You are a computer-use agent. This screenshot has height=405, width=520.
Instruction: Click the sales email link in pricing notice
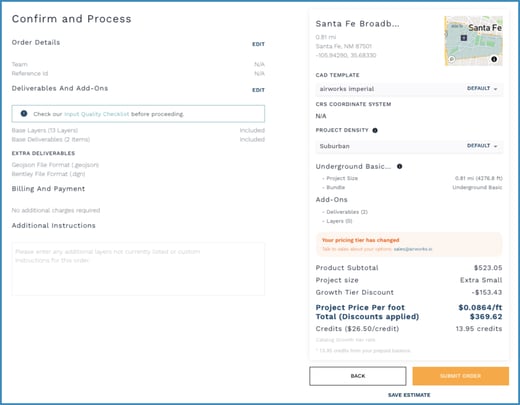(x=413, y=249)
